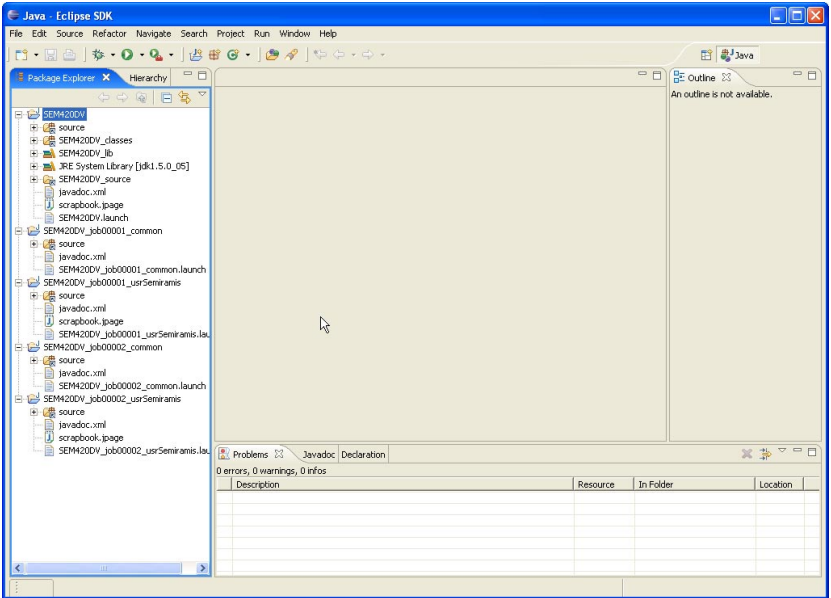
Task: Select the Java perspective button
Action: coord(737,55)
